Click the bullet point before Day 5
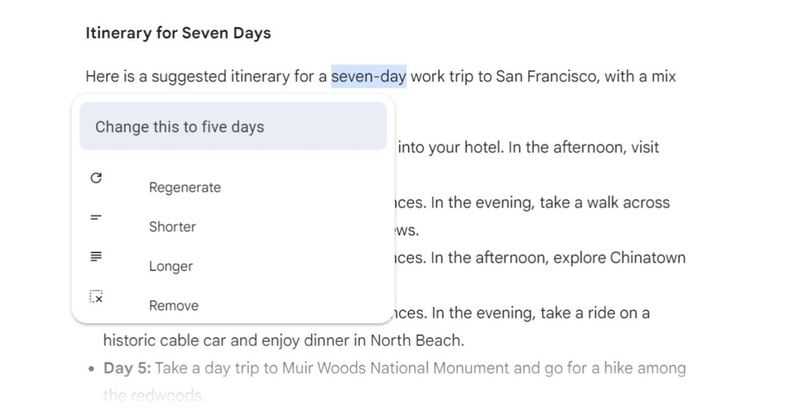800x413 pixels. (x=89, y=369)
